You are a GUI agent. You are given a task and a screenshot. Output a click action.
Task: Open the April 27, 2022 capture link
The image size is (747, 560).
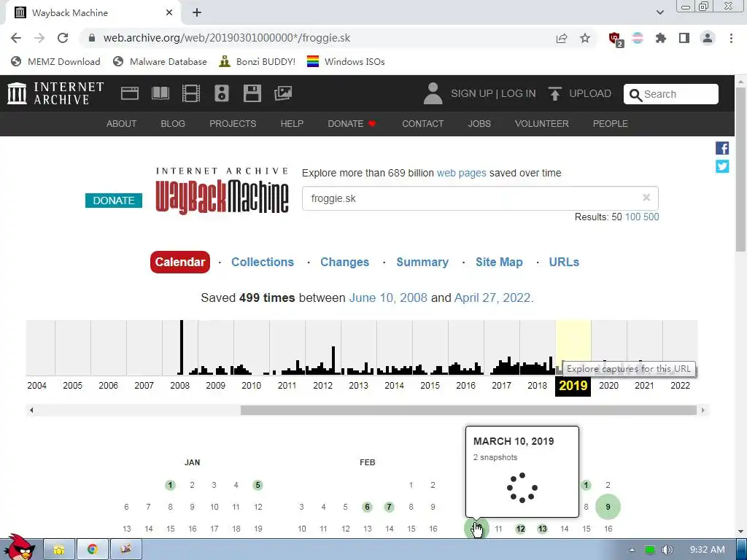[x=492, y=297]
